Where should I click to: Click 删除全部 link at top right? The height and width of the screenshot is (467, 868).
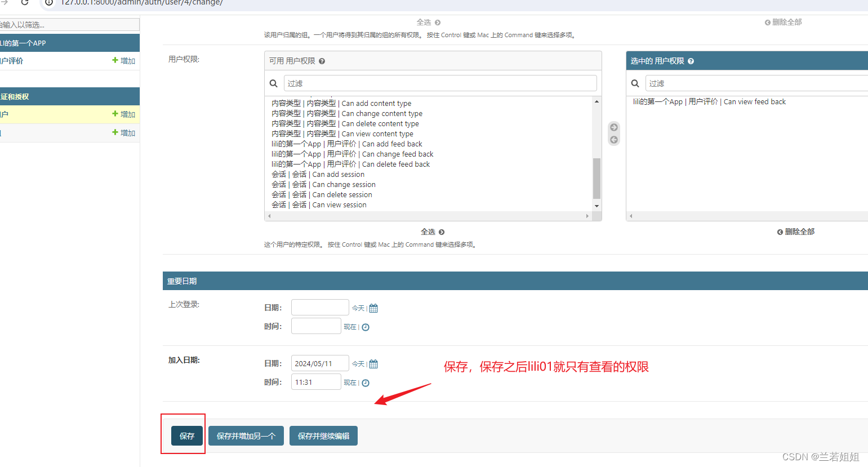coord(783,23)
